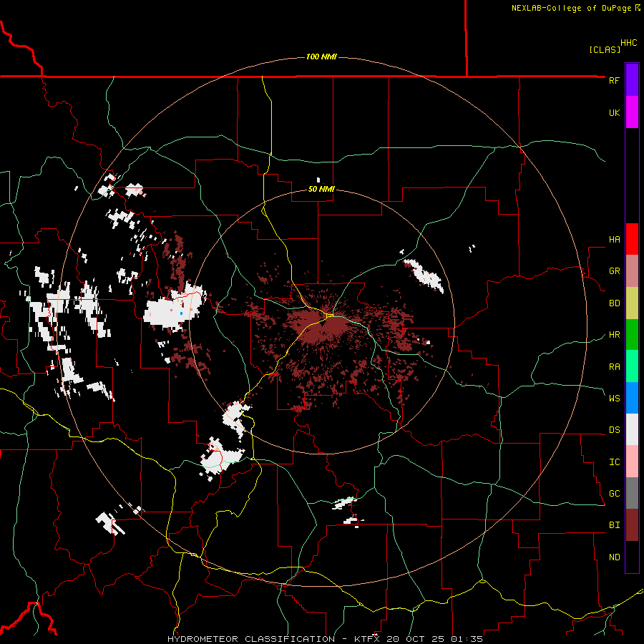
Task: Click the magenta UK legend color swatch
Action: point(632,112)
